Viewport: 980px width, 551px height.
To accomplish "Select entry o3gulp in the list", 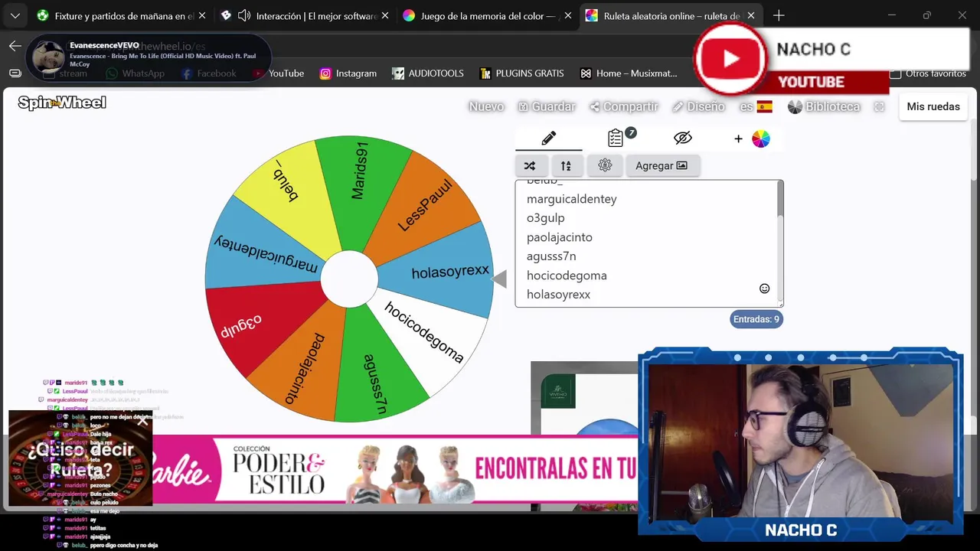I will tap(545, 218).
